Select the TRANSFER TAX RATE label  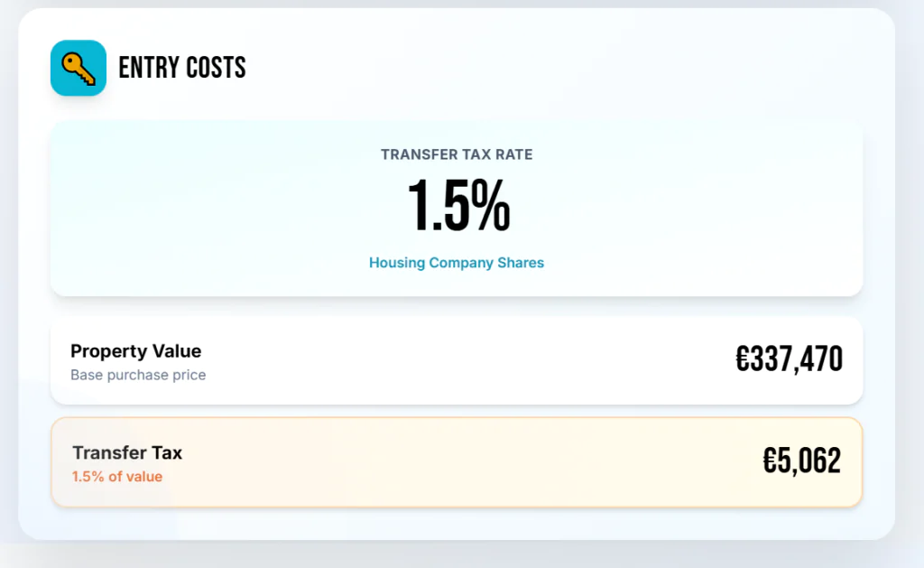tap(457, 154)
